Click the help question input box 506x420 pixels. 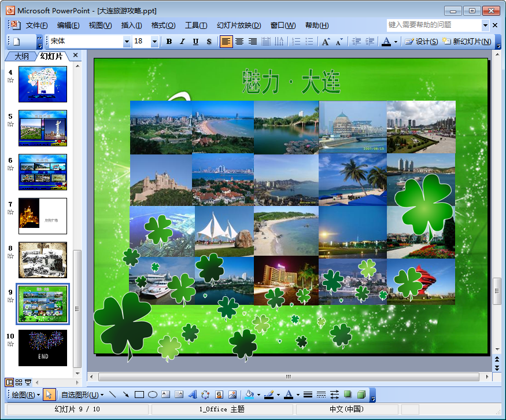click(x=434, y=25)
